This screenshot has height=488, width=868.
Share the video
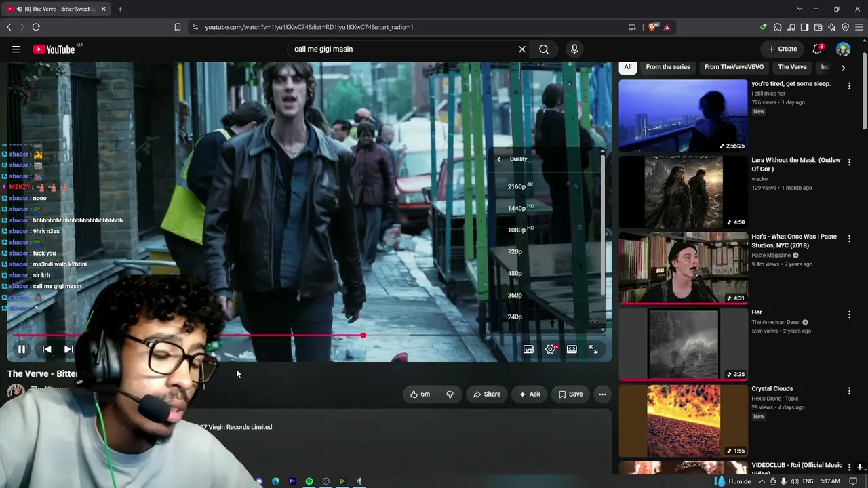(487, 394)
